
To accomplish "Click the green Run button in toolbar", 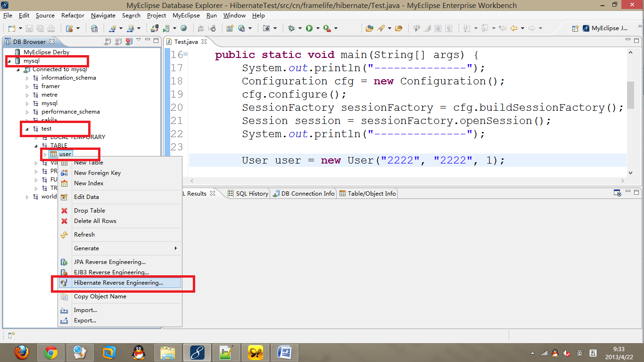I will [x=309, y=28].
